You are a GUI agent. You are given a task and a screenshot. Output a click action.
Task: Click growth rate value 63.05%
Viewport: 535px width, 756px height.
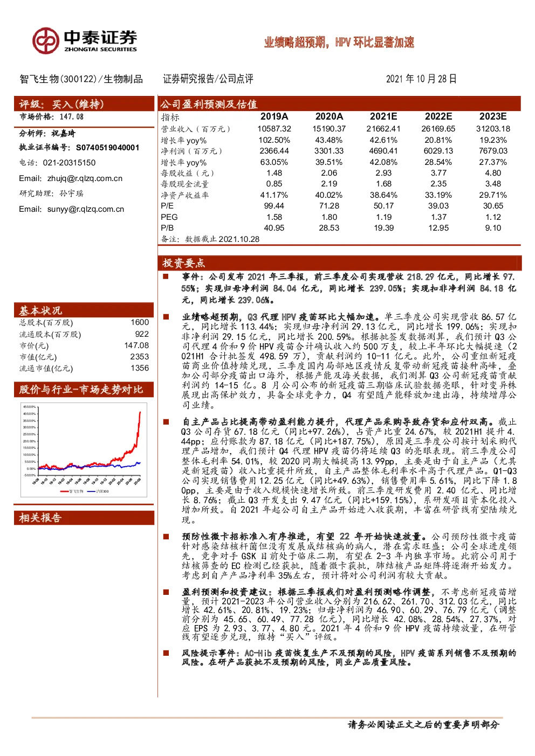[x=274, y=162]
